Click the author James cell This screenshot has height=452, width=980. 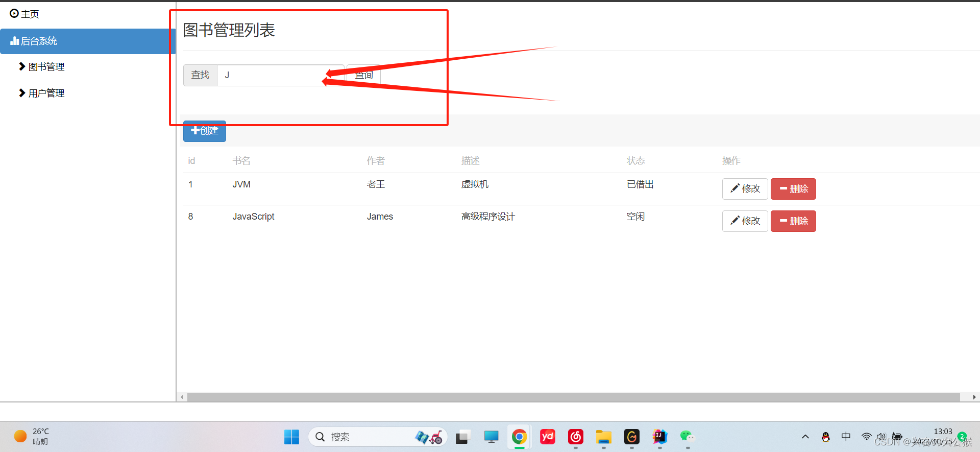[380, 217]
